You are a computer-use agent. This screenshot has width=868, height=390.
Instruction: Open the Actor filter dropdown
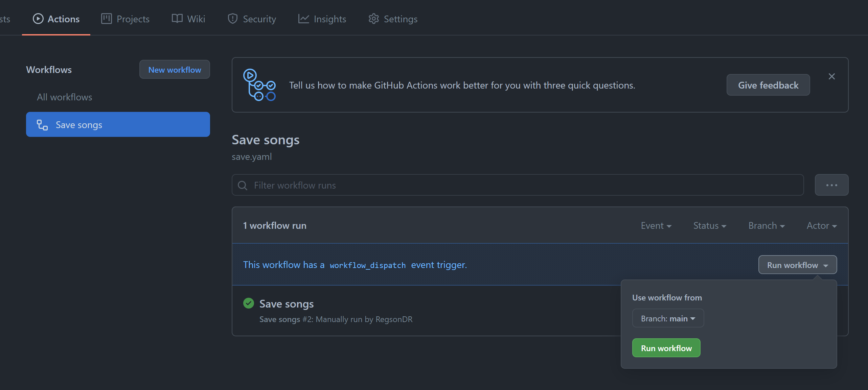[821, 226]
